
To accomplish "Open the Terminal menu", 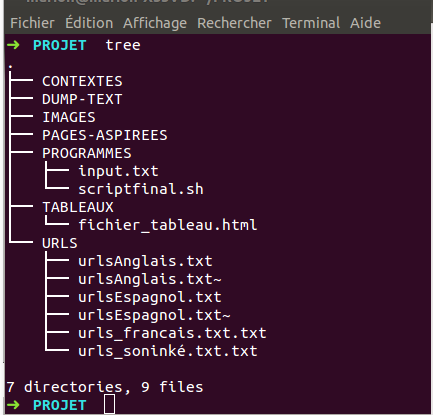I will (311, 23).
